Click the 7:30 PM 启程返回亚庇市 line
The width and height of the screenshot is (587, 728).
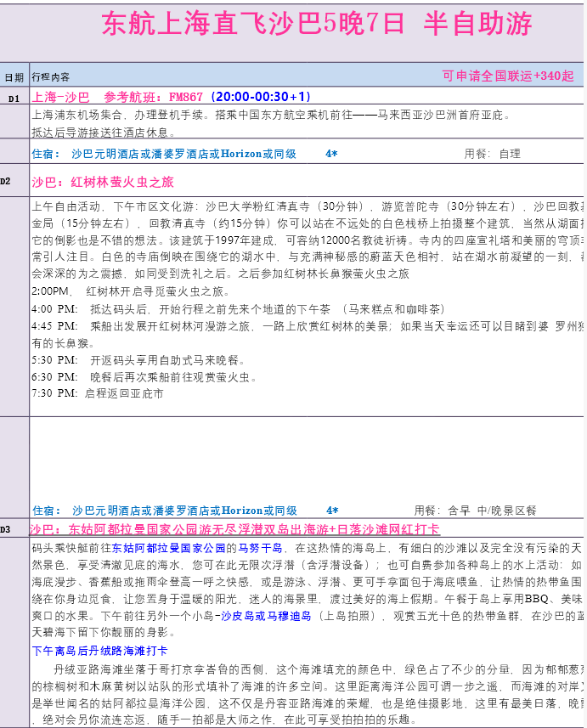tap(98, 393)
